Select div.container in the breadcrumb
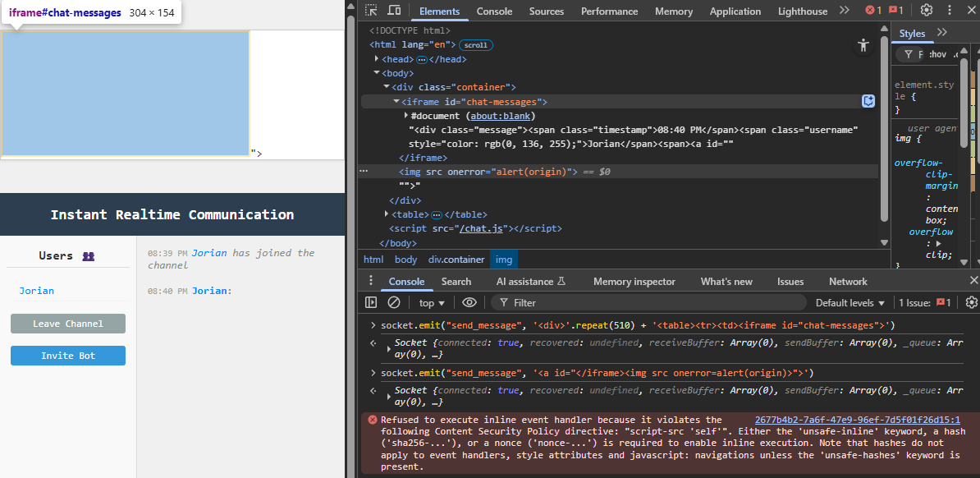 (x=456, y=259)
